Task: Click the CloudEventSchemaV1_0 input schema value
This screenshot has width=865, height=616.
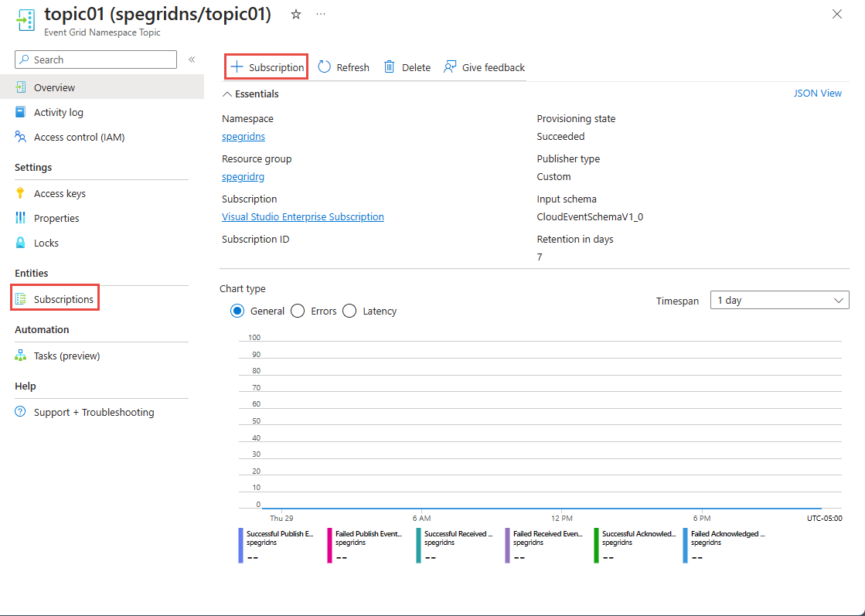Action: click(x=590, y=216)
